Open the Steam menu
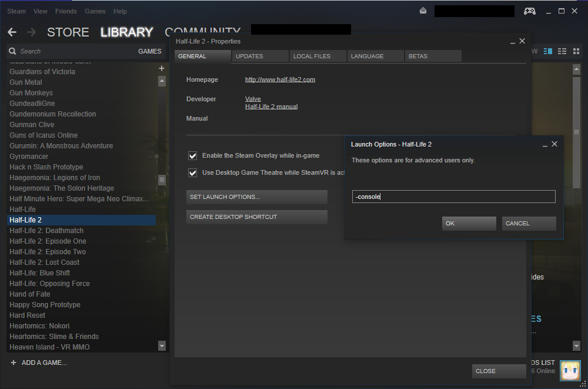 click(16, 11)
